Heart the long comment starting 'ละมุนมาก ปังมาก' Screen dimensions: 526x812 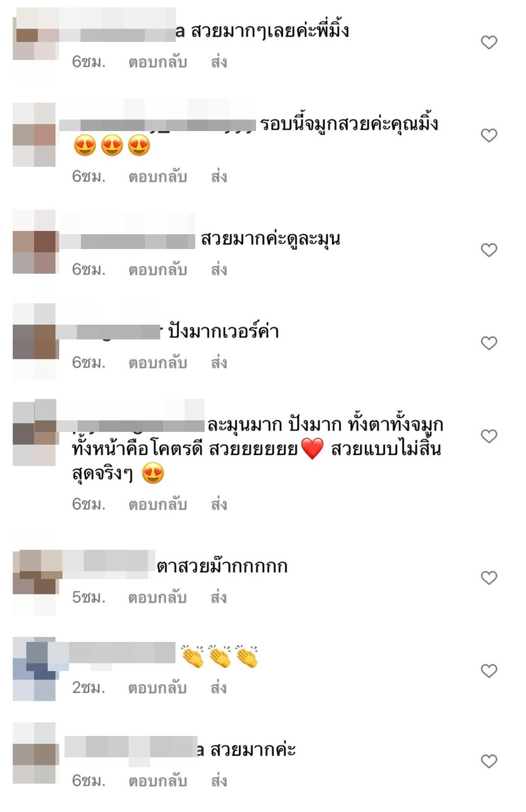pos(489,436)
